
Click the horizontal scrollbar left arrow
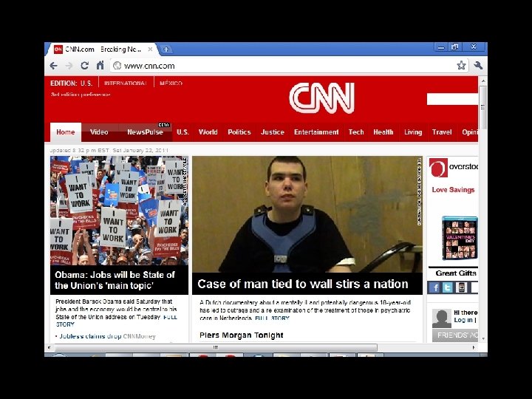point(50,347)
